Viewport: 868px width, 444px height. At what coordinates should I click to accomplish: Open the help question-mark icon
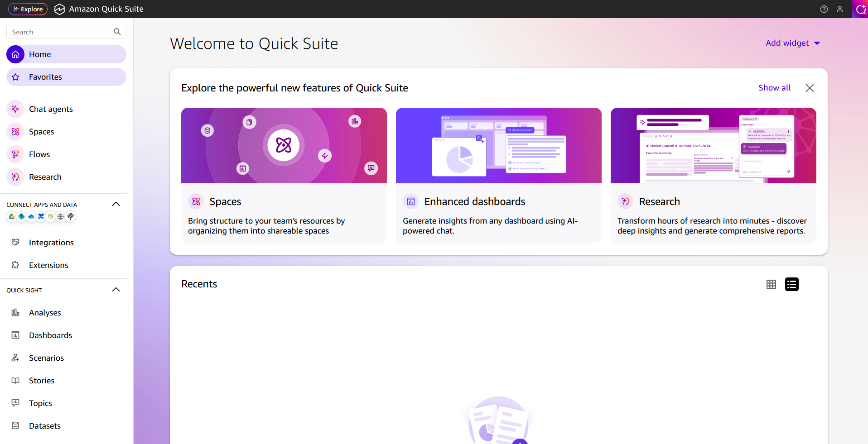(824, 9)
